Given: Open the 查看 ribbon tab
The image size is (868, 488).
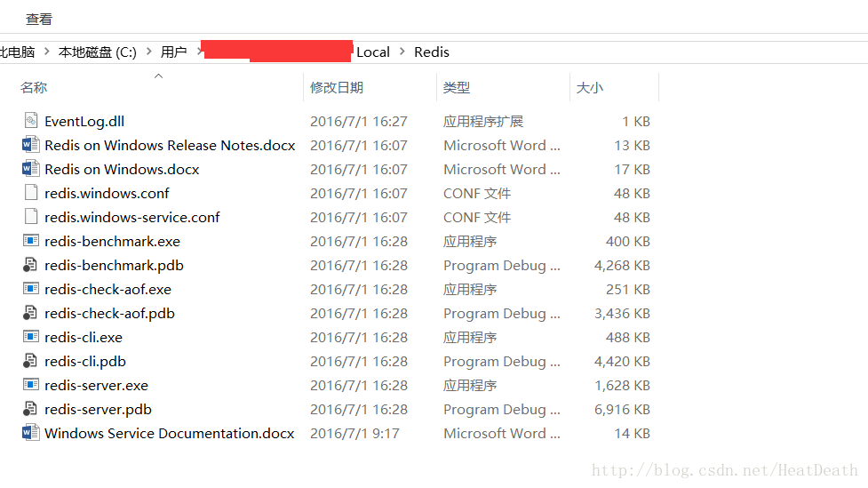Looking at the screenshot, I should click(x=39, y=20).
